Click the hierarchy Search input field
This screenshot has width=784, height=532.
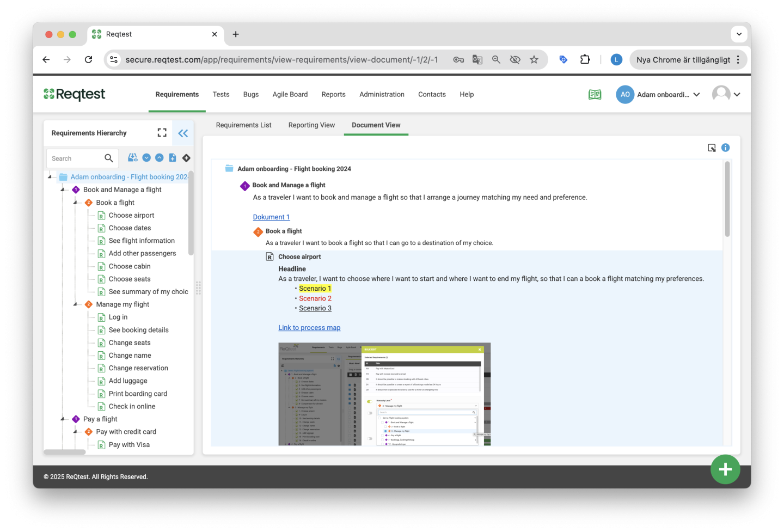[75, 158]
